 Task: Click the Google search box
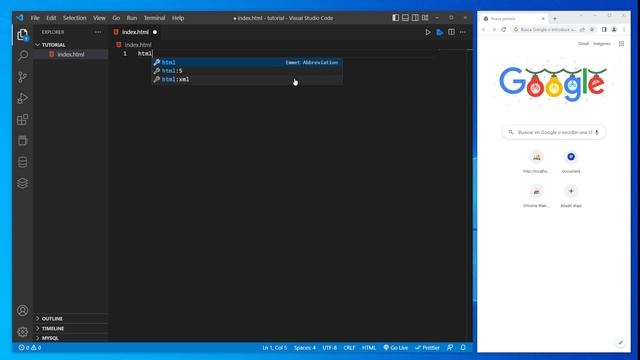554,132
